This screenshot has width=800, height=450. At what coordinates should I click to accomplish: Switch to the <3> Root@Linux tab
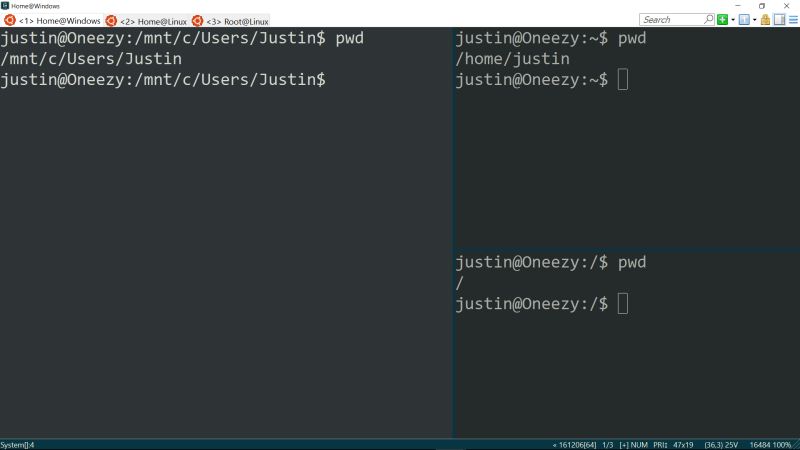coord(230,21)
